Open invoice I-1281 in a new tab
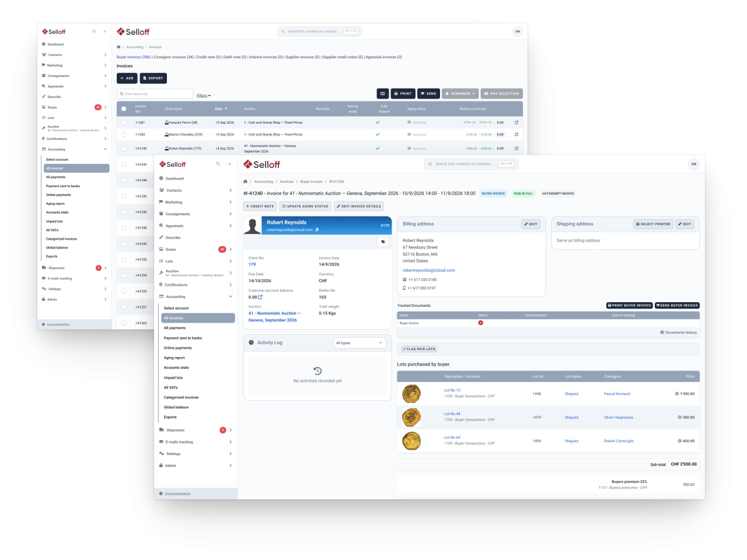 pyautogui.click(x=516, y=123)
